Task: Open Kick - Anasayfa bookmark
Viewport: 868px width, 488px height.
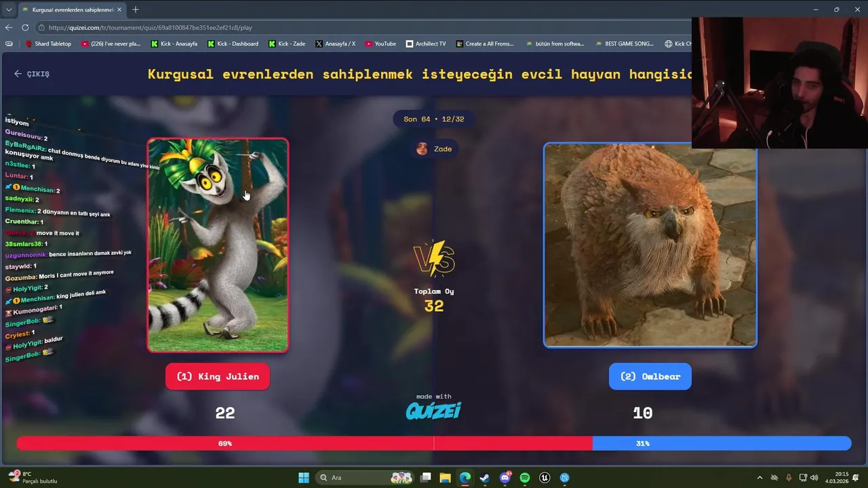Action: [174, 44]
